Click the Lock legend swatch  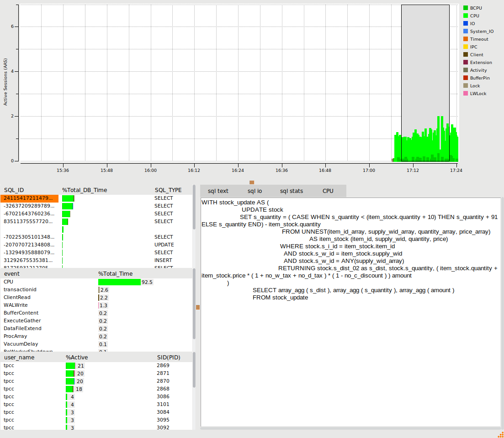[465, 86]
